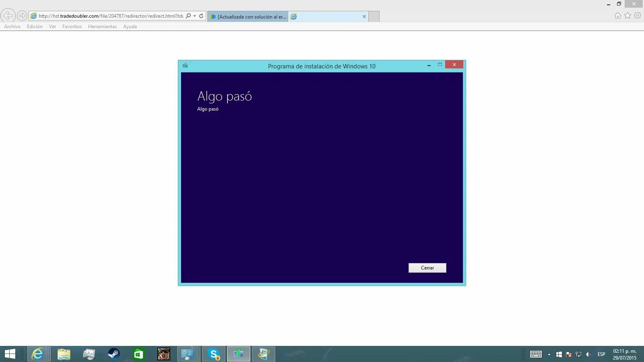Open the Windows installer taskbar icon
Image resolution: width=644 pixels, height=362 pixels.
click(264, 354)
